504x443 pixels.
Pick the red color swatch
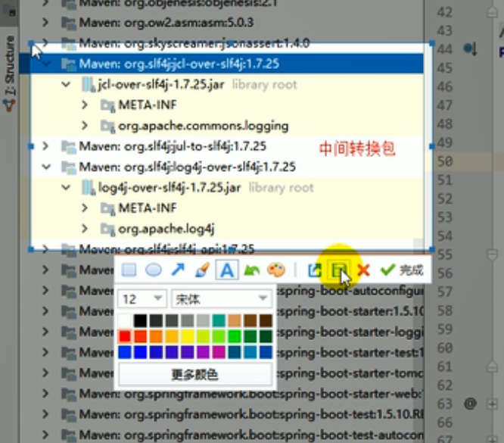(125, 336)
